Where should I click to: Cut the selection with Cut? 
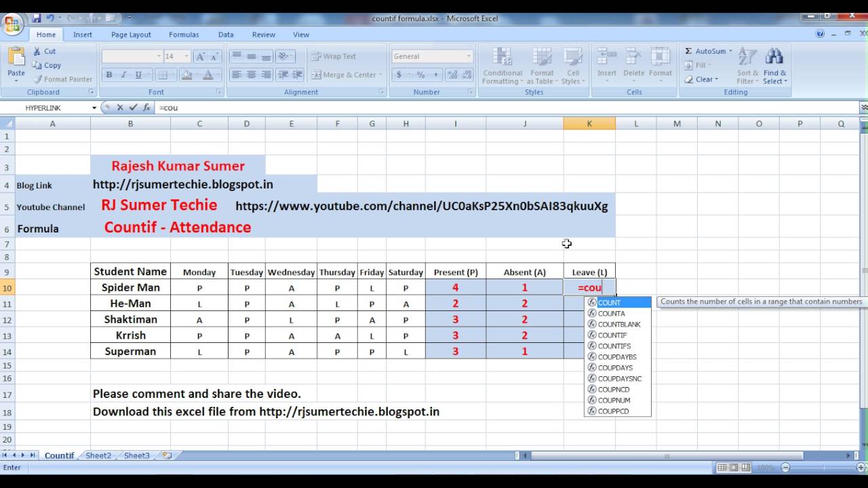45,52
